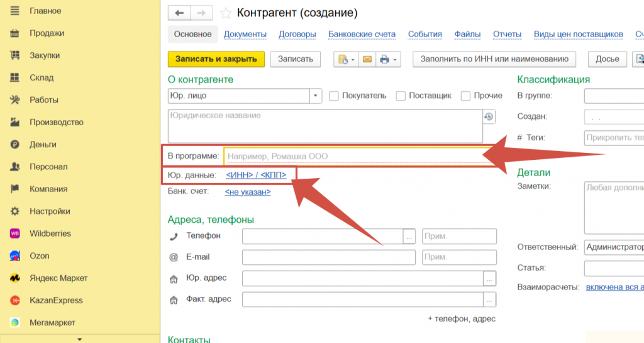Open Яндекс Маркет in sidebar

pyautogui.click(x=58, y=278)
